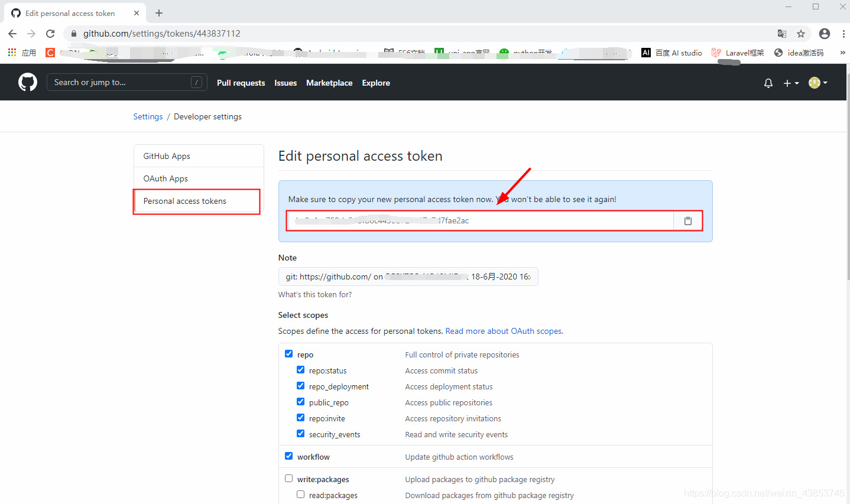Select OAuth Apps in the sidebar

click(199, 178)
